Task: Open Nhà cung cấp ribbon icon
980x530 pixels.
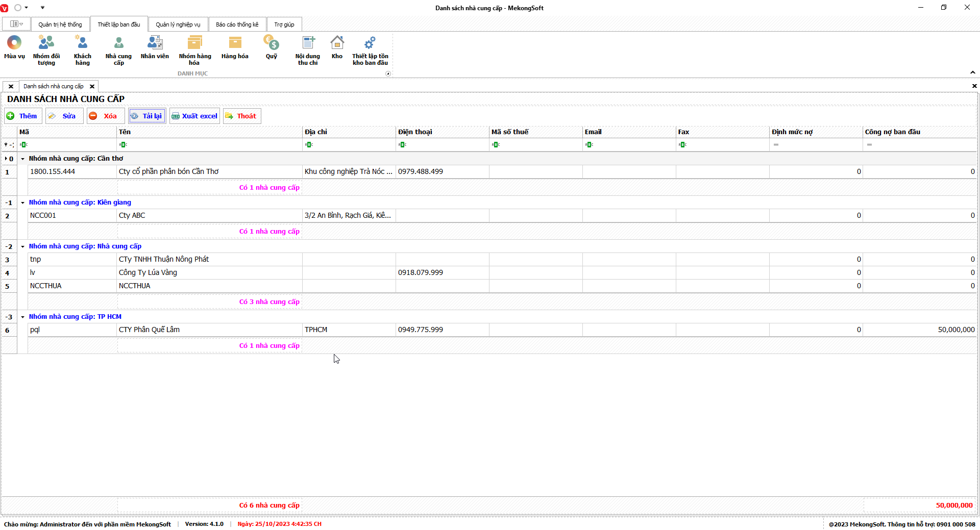Action: coord(118,50)
